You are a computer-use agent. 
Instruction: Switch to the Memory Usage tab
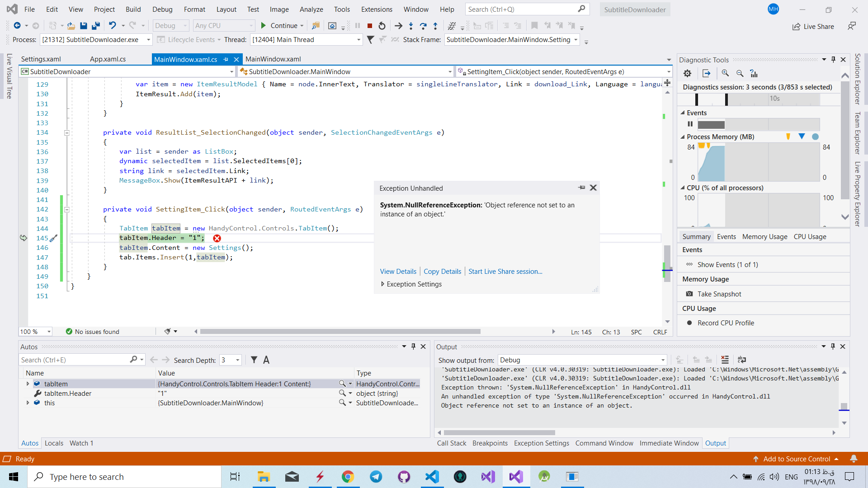(x=764, y=236)
